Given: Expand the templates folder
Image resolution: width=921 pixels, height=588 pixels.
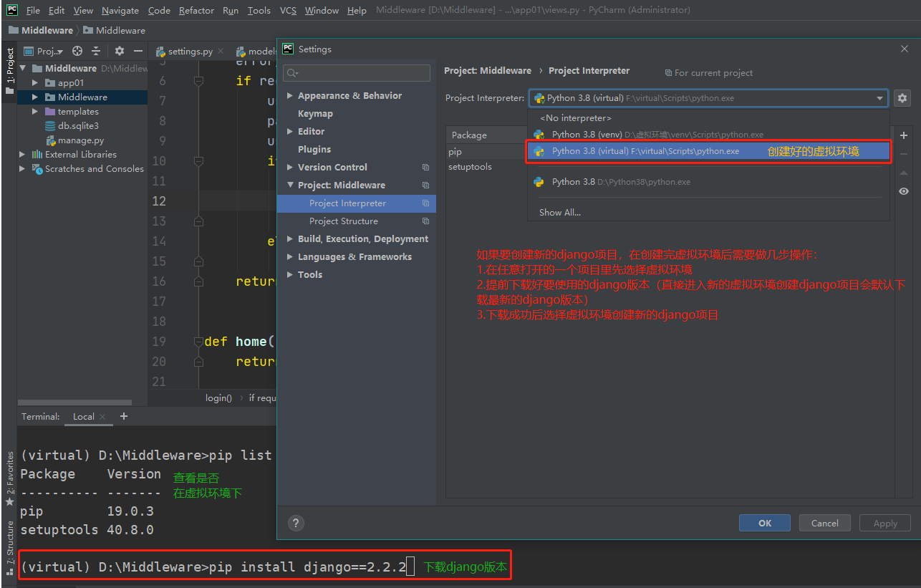Looking at the screenshot, I should (x=34, y=112).
